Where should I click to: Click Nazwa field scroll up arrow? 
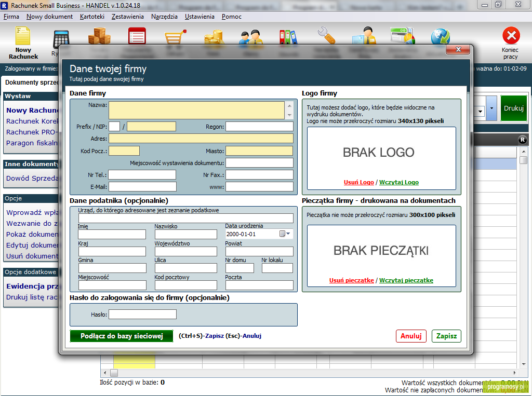coord(289,106)
